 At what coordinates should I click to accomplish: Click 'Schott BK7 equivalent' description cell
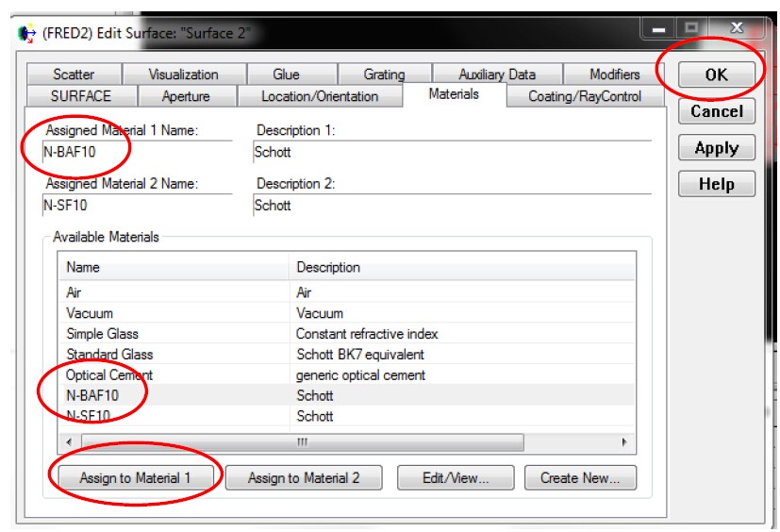[360, 355]
